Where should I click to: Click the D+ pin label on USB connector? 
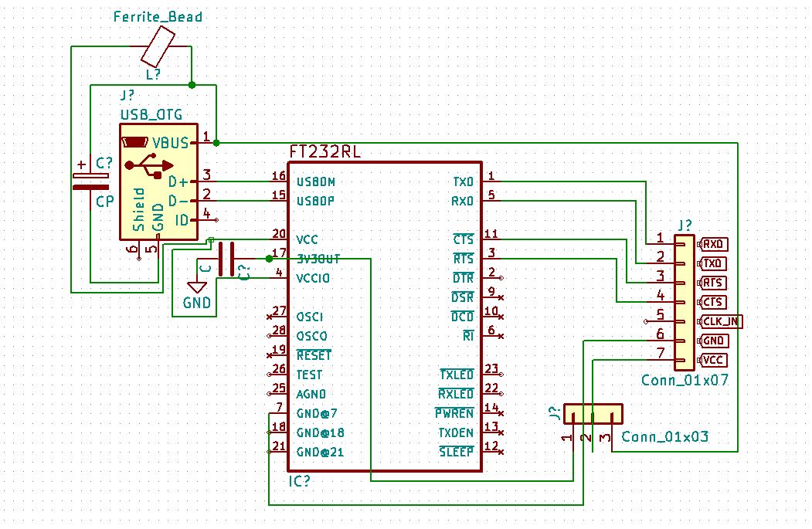[177, 181]
